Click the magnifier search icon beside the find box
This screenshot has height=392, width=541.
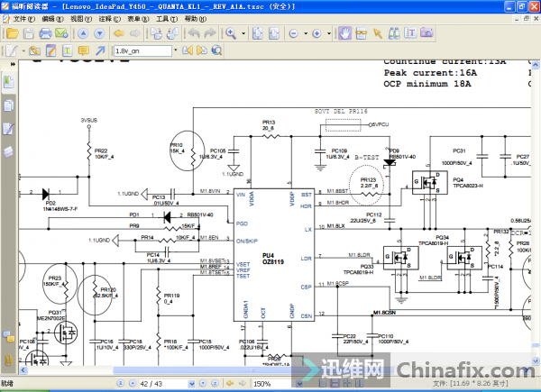click(x=216, y=50)
